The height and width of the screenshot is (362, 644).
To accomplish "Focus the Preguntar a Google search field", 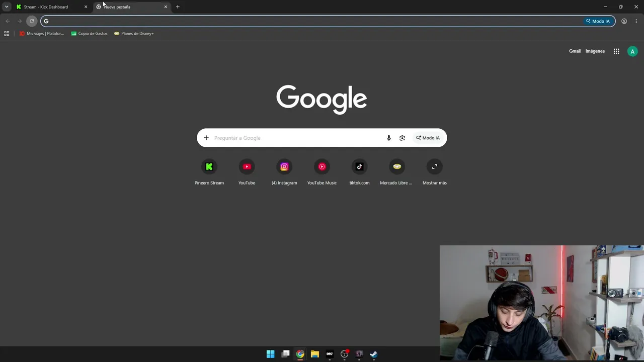I will point(297,138).
